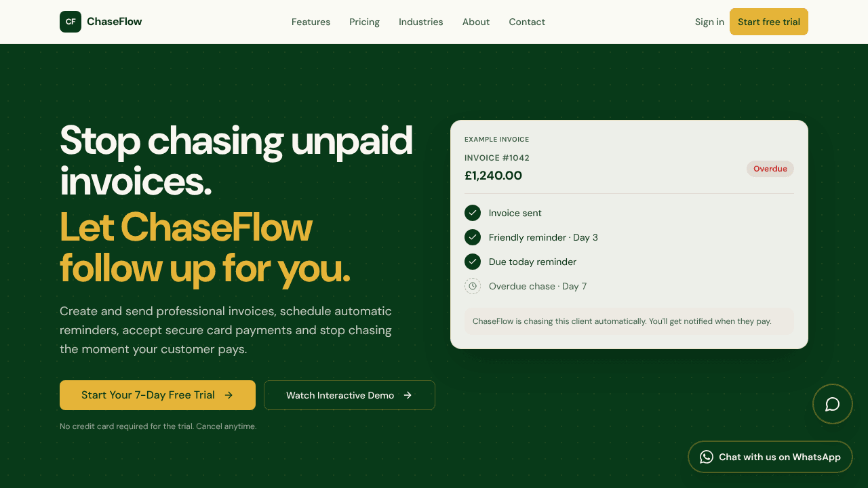The width and height of the screenshot is (868, 488).
Task: Click the checkmark icon beside Invoice sent
Action: 473,213
